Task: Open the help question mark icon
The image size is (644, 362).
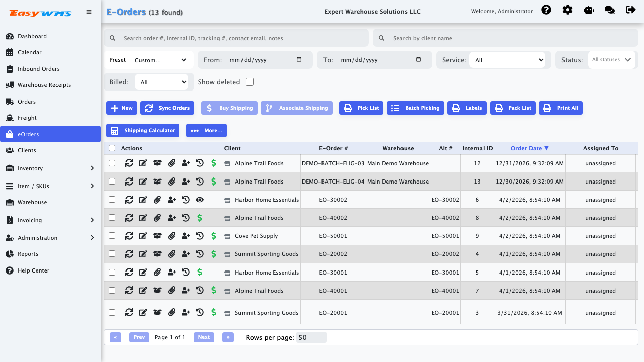Action: click(x=546, y=10)
